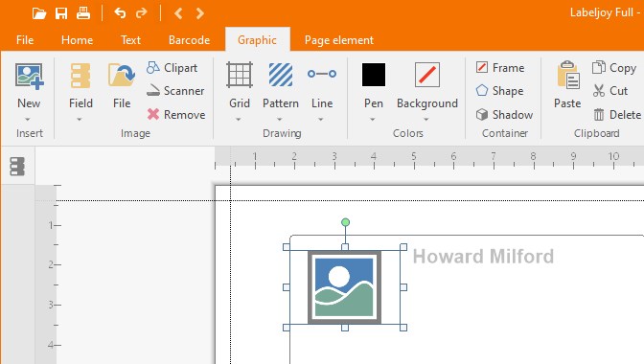Image resolution: width=644 pixels, height=364 pixels.
Task: Open the File menu tab
Action: 25,40
